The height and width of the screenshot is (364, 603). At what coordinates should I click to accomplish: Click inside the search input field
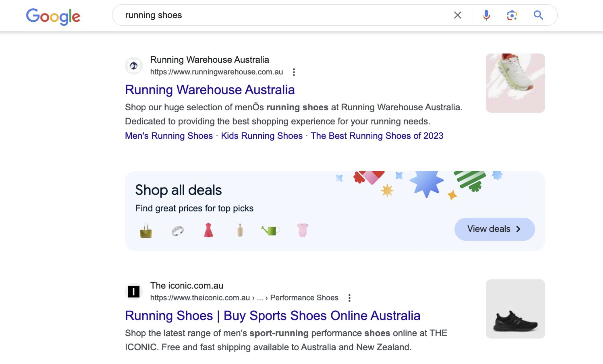click(269, 15)
